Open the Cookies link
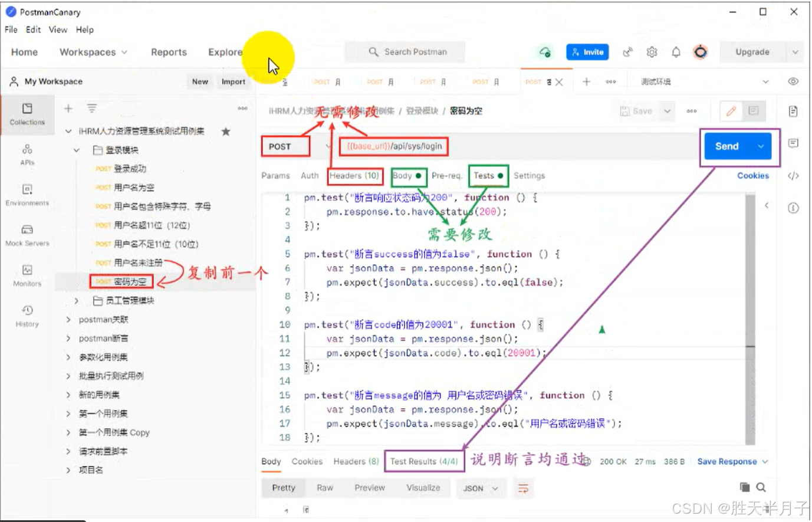Screen dimensions: 812x522 coord(753,176)
